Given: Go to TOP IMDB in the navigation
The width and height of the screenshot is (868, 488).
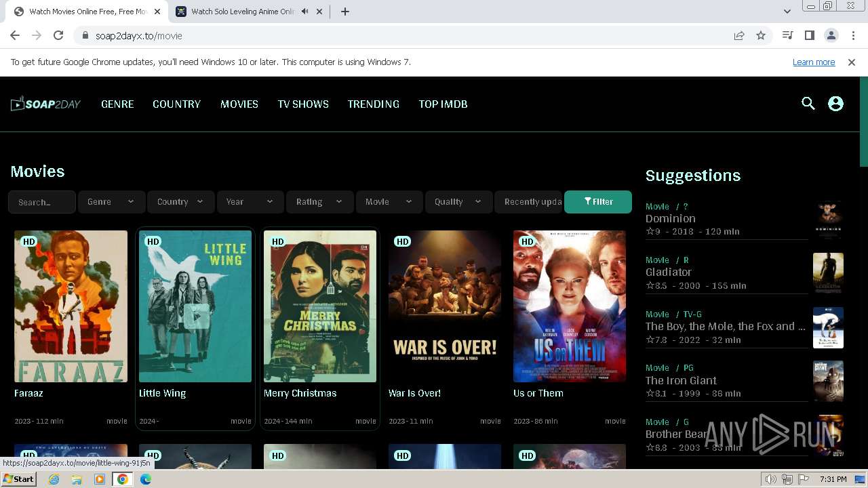Looking at the screenshot, I should tap(443, 104).
